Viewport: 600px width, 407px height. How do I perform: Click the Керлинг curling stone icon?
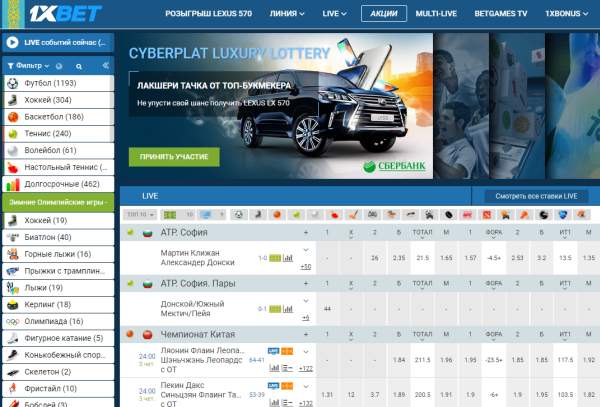[13, 304]
